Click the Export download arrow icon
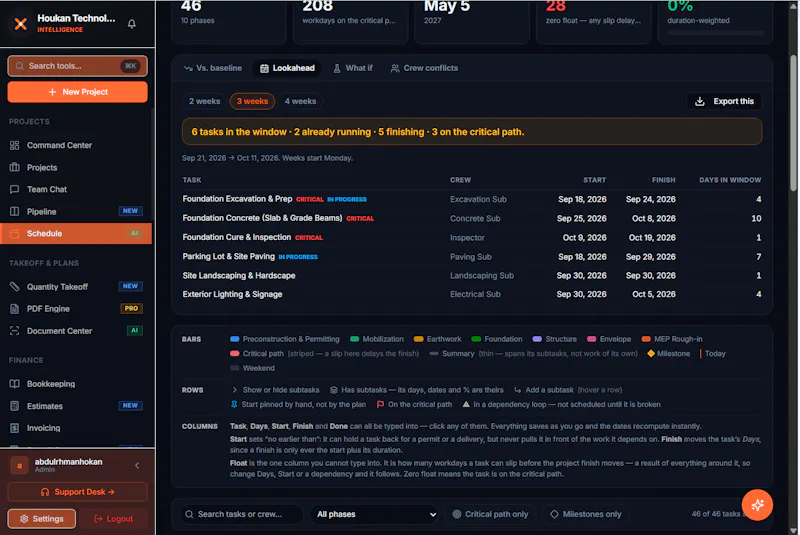800x535 pixels. coord(699,101)
